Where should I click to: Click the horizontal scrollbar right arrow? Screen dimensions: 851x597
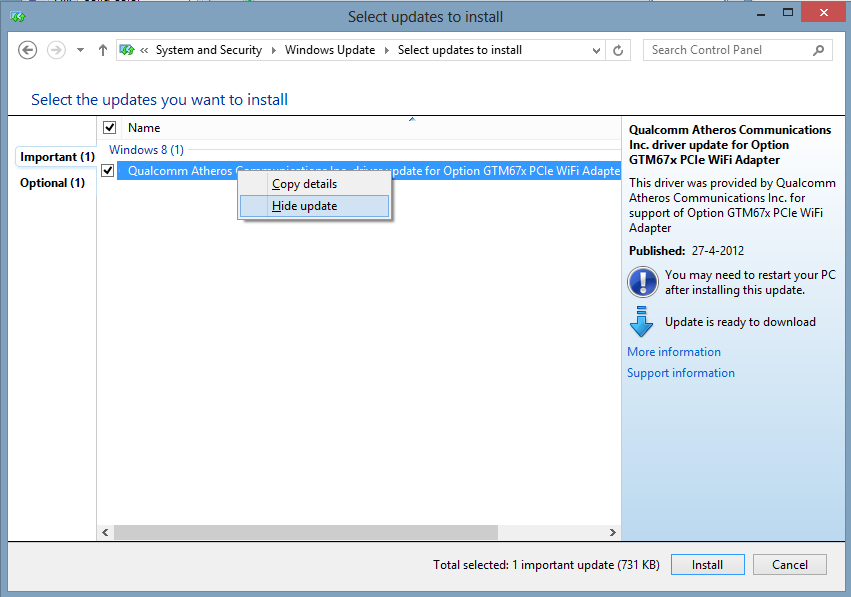[x=613, y=532]
